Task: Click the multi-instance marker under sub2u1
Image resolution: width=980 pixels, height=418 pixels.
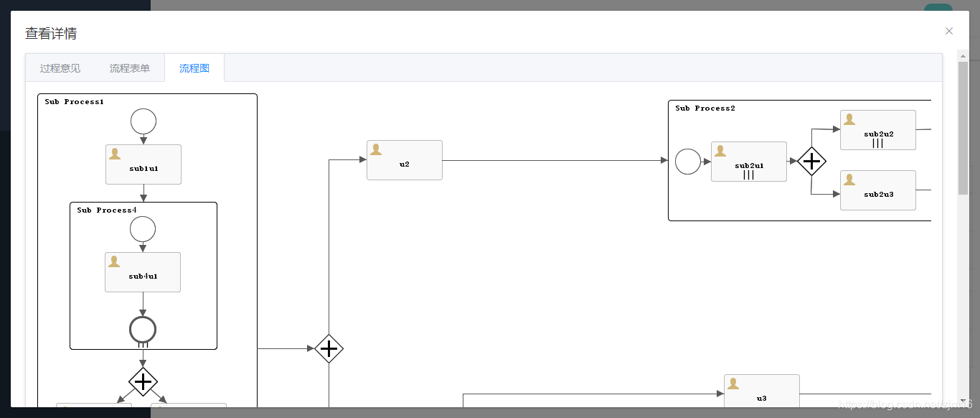Action: (749, 175)
